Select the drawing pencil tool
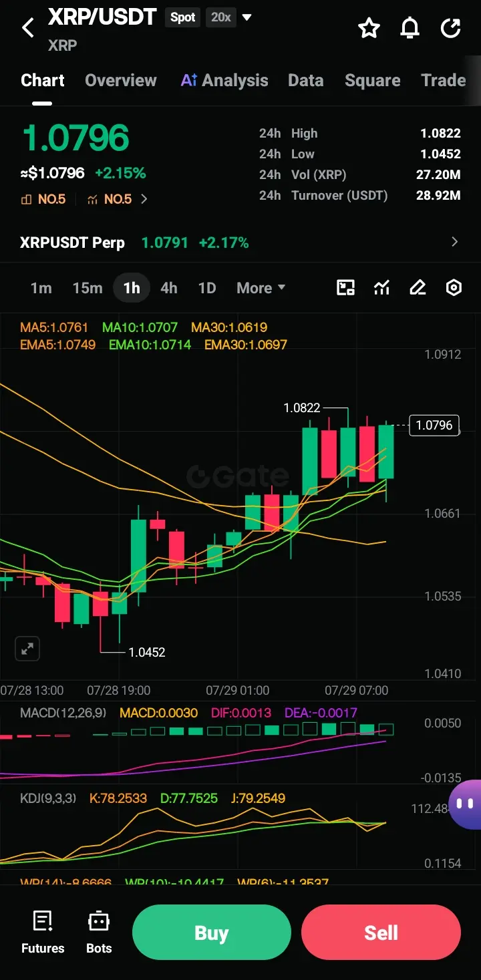481x980 pixels. (418, 288)
